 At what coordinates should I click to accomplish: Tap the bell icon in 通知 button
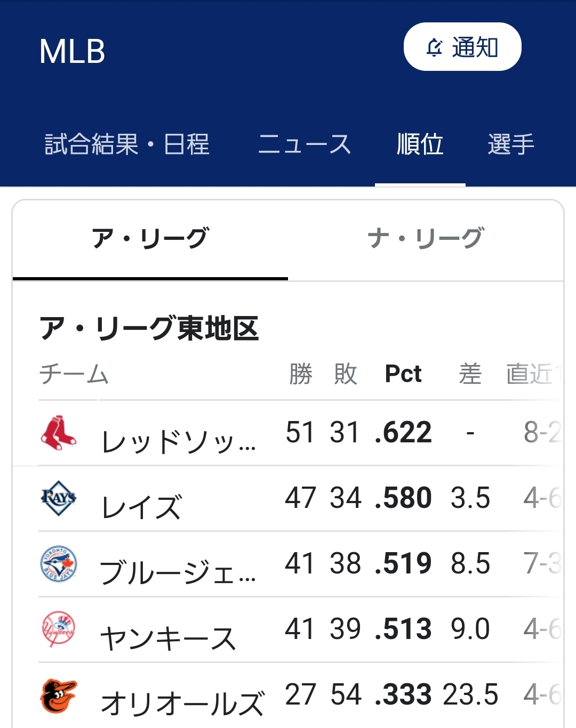pos(435,47)
